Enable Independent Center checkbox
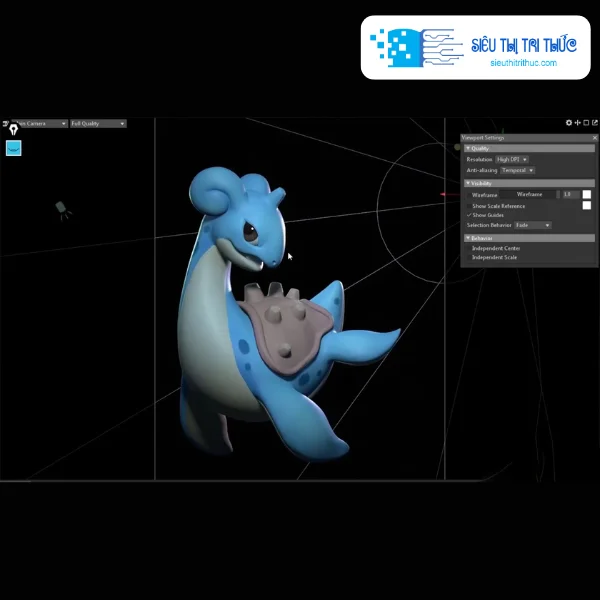This screenshot has height=600, width=600. coord(469,248)
